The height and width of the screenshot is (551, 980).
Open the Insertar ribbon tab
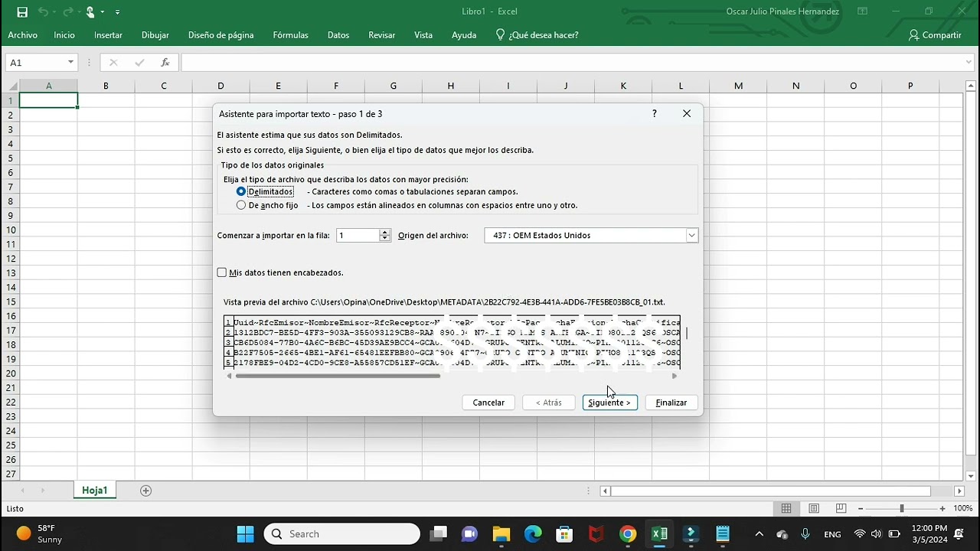click(108, 35)
